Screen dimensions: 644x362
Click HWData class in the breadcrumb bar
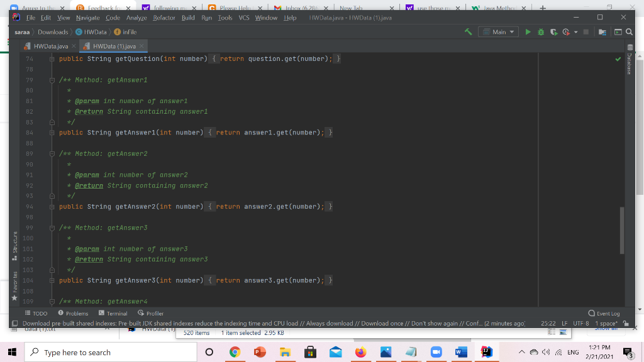tap(91, 32)
